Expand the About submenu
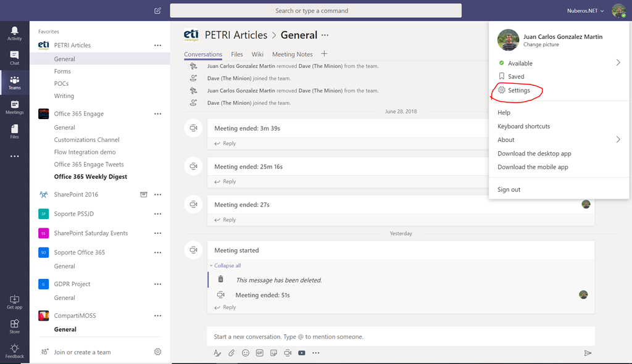632x364 pixels. click(618, 139)
